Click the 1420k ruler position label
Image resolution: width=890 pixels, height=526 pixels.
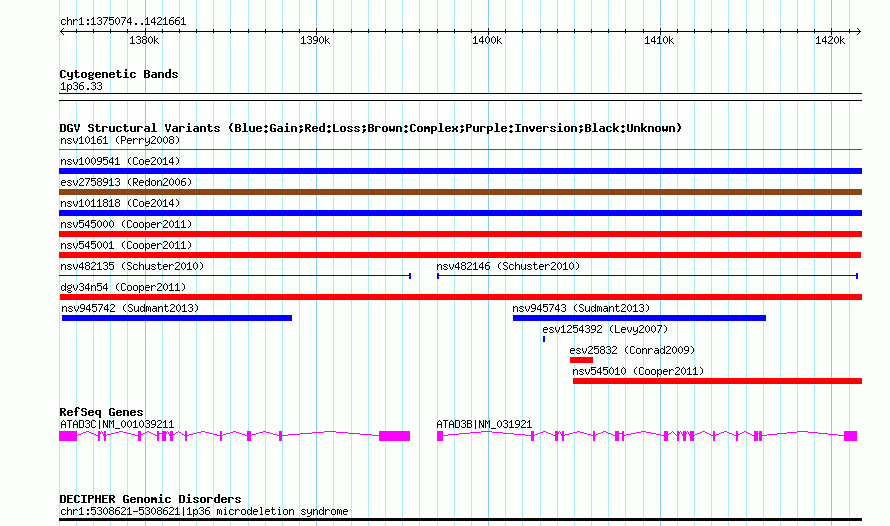pyautogui.click(x=830, y=40)
